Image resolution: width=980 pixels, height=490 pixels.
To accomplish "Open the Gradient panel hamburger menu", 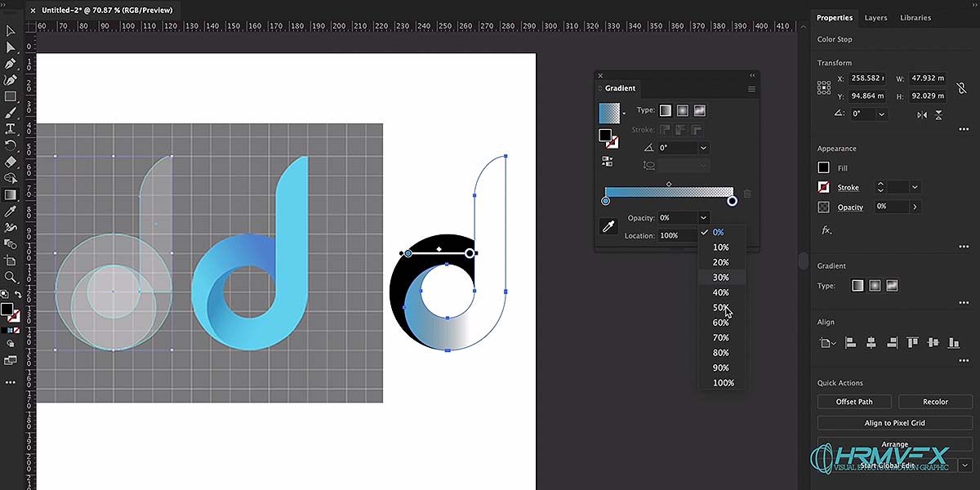I will (x=751, y=89).
